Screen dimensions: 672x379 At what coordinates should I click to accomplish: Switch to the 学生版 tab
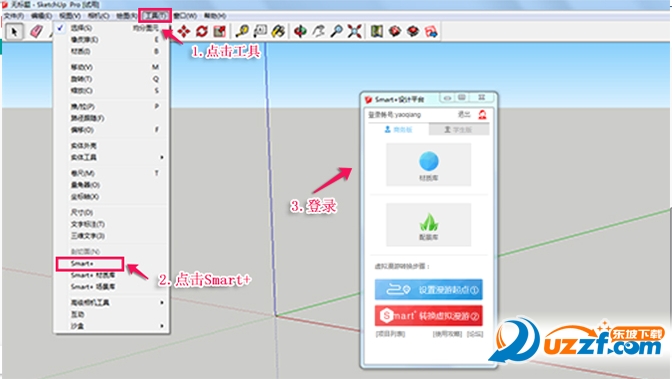point(459,129)
